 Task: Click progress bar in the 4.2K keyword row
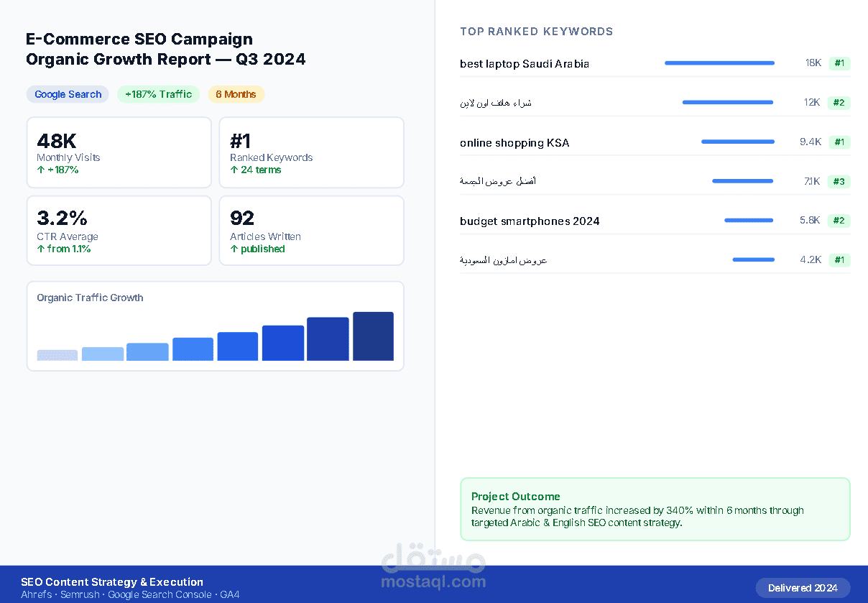coord(754,259)
